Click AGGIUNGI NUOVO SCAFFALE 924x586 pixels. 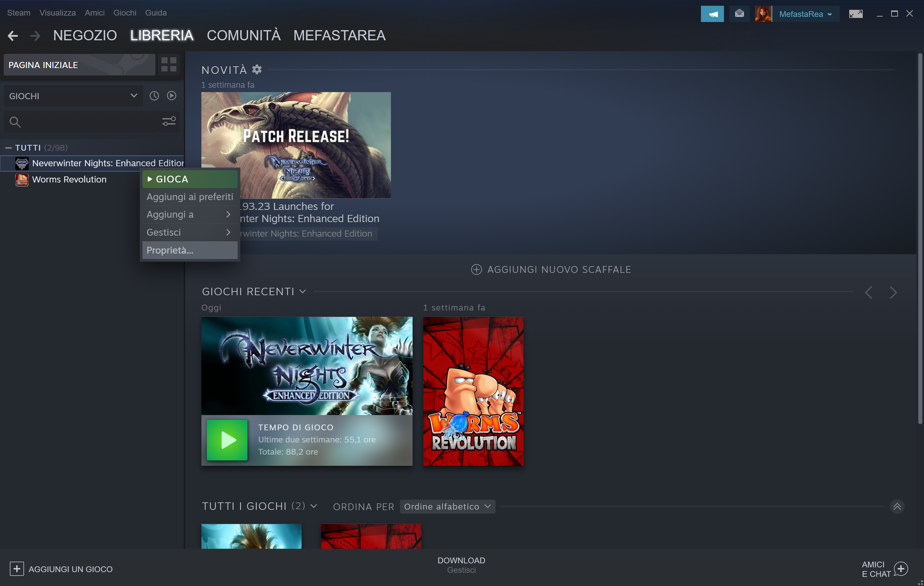[551, 269]
